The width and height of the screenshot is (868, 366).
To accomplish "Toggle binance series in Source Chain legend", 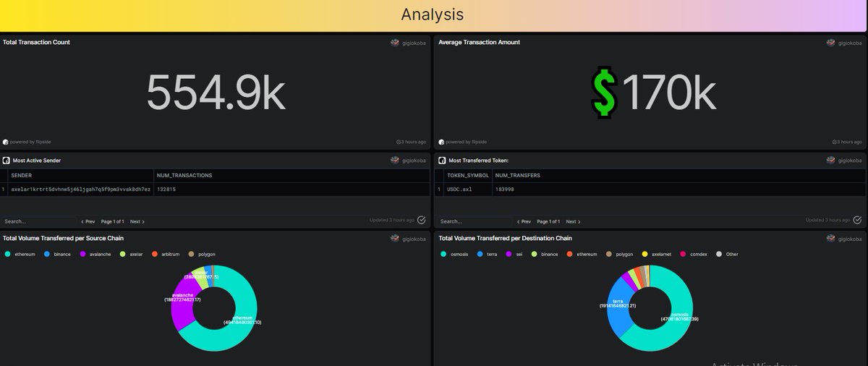I will click(x=58, y=254).
